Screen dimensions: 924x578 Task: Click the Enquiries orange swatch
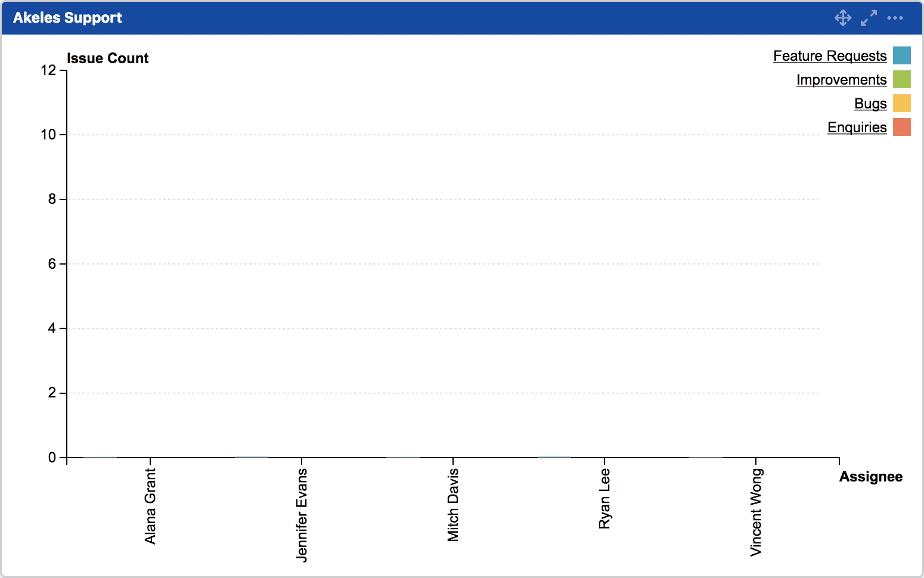[x=902, y=126]
